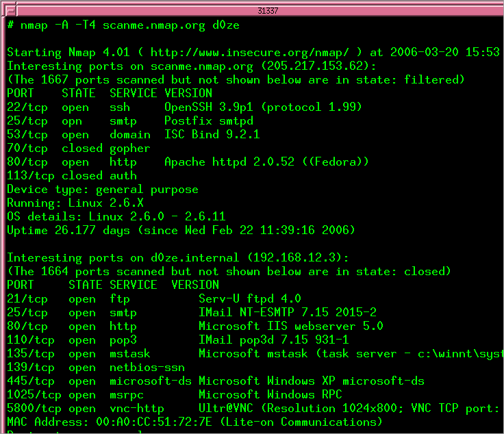This screenshot has width=504, height=434.
Task: Select the 113/tcp closed auth row
Action: click(x=72, y=176)
